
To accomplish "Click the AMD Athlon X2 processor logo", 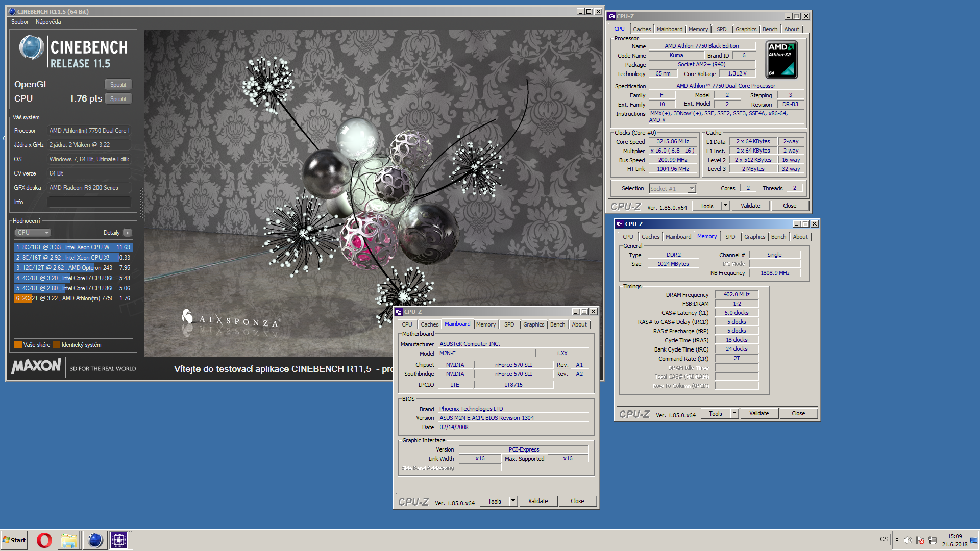I will (781, 60).
